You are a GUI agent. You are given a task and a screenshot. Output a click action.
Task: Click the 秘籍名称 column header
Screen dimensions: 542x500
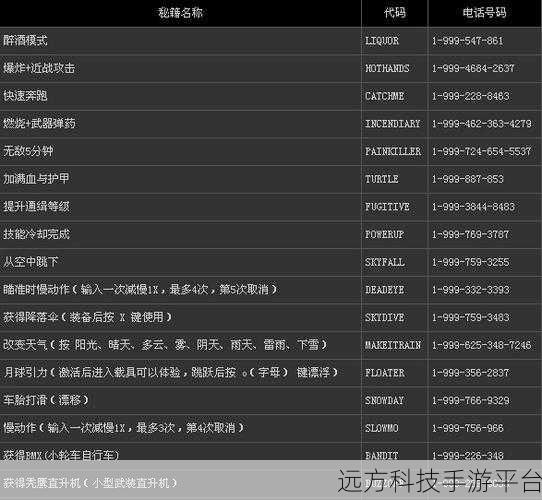pos(180,13)
